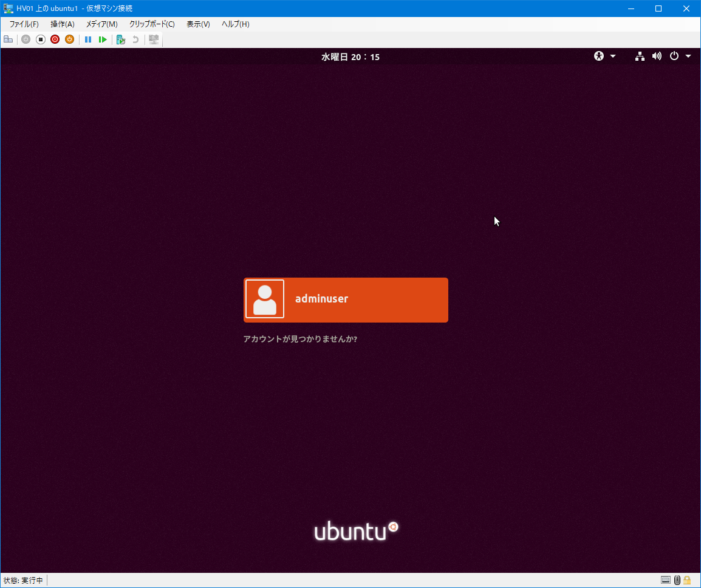Pause the virtual machine
Image resolution: width=701 pixels, height=588 pixels.
[x=88, y=39]
